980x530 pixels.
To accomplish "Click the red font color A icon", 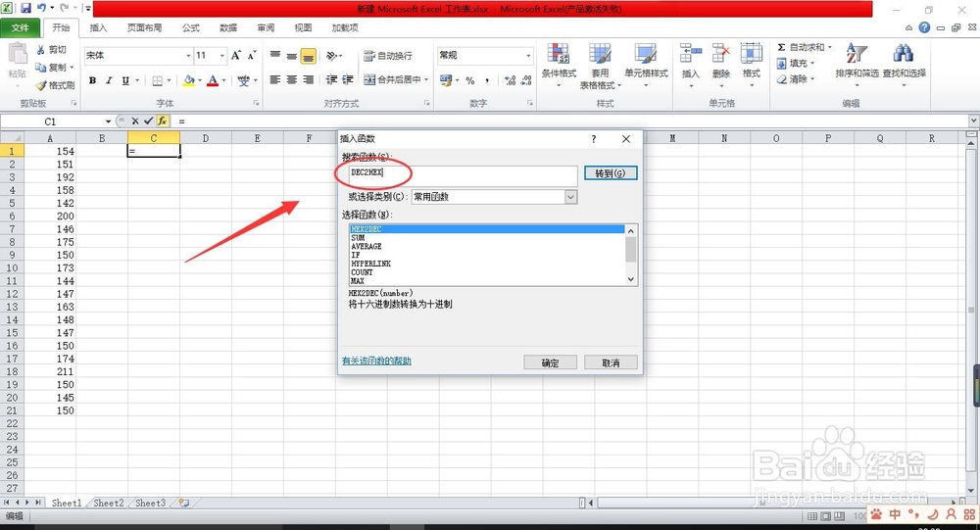I will pos(213,80).
